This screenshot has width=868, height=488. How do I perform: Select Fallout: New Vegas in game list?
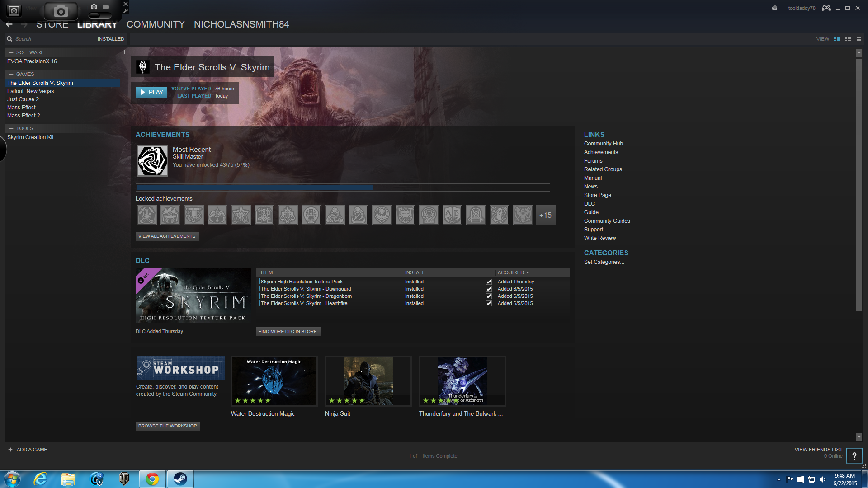pos(30,91)
